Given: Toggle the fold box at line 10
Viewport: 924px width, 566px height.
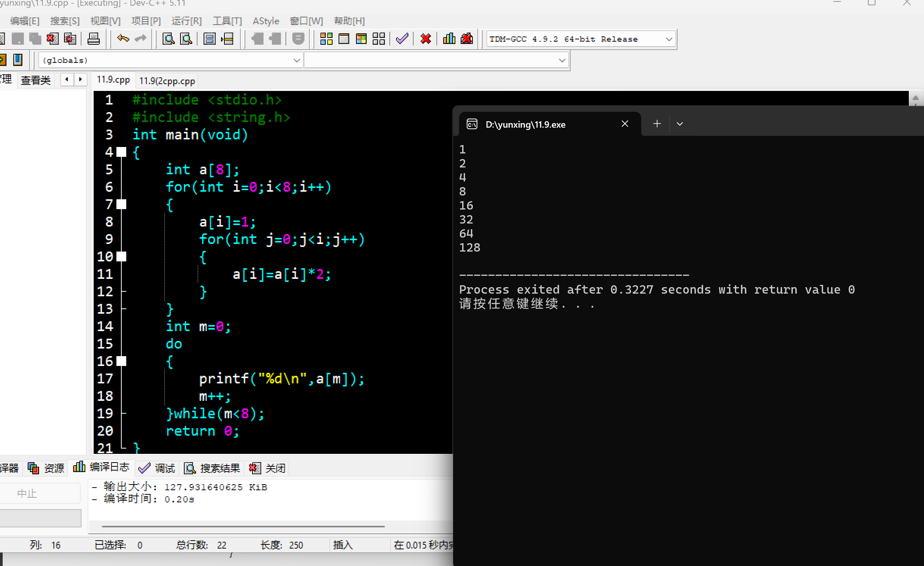Looking at the screenshot, I should point(121,256).
